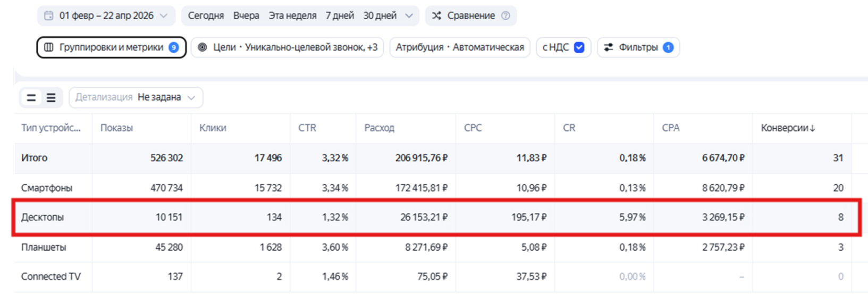
Task: Click the Конверсии sort arrow
Action: click(x=812, y=128)
